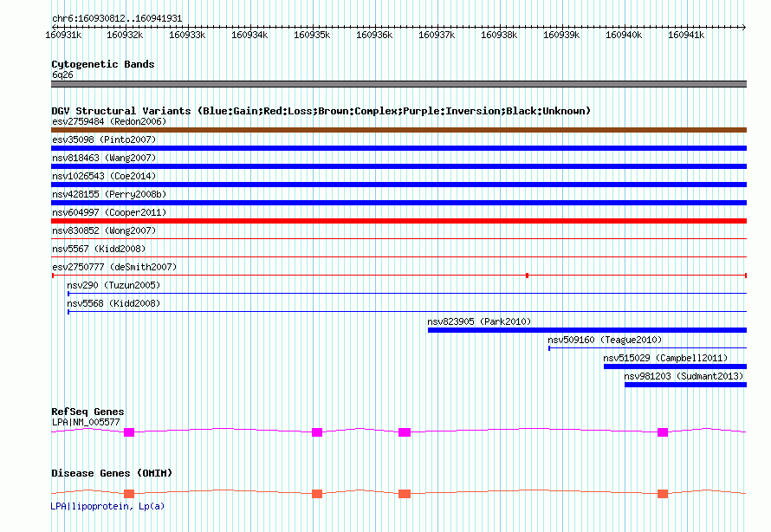Open the nsv1026543 (Coe2014) variant label

[104, 176]
